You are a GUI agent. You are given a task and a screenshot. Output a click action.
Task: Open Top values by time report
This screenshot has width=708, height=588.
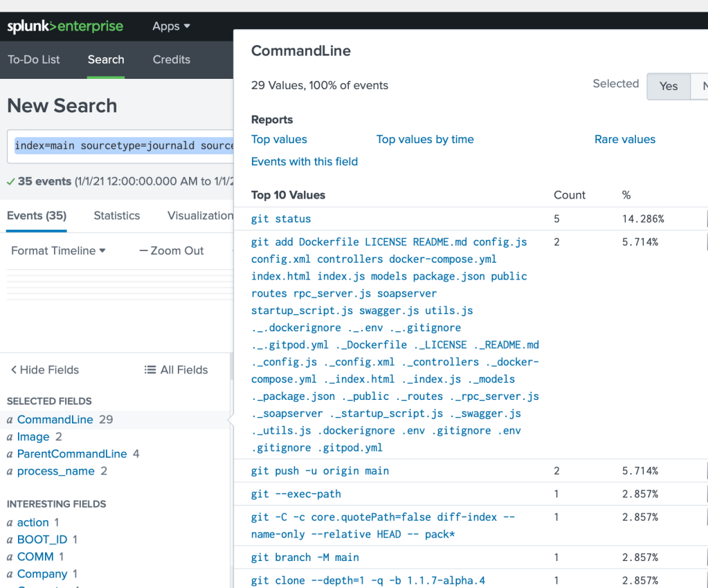425,139
